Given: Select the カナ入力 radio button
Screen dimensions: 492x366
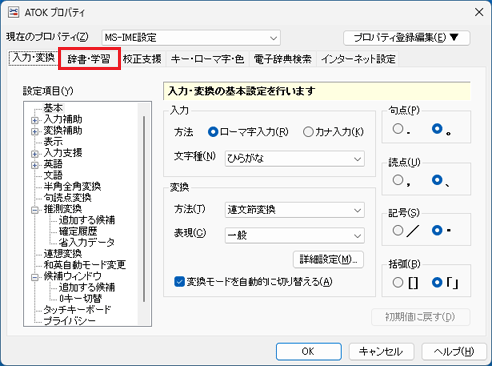Looking at the screenshot, I should tap(308, 132).
